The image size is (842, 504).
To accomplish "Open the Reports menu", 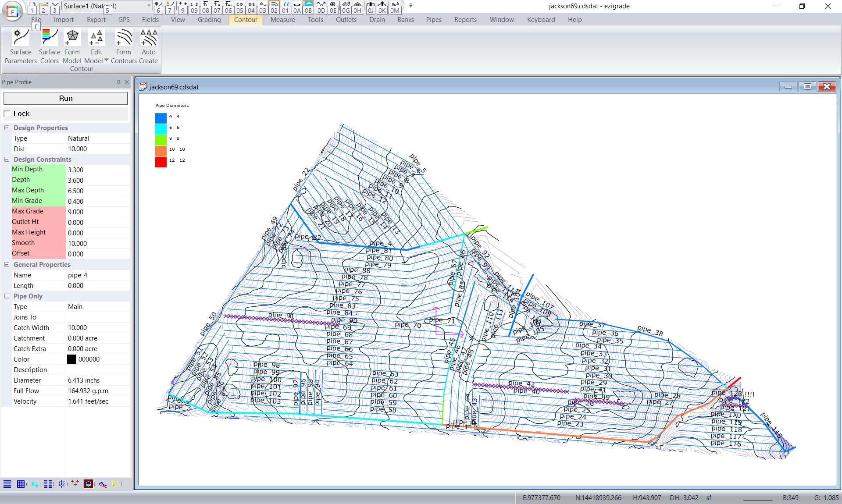I will [465, 20].
